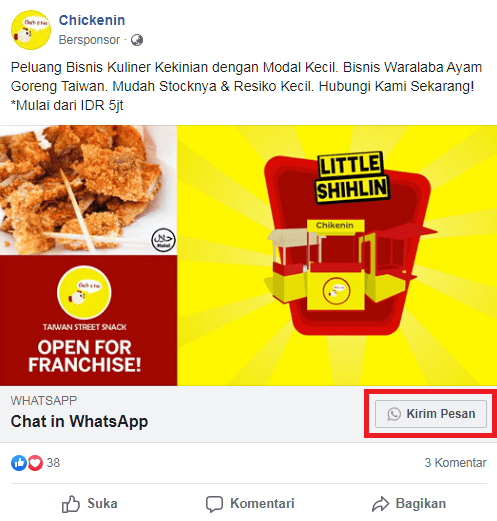Image resolution: width=497 pixels, height=521 pixels.
Task: Click the blue like reaction icon
Action: pyautogui.click(x=19, y=463)
